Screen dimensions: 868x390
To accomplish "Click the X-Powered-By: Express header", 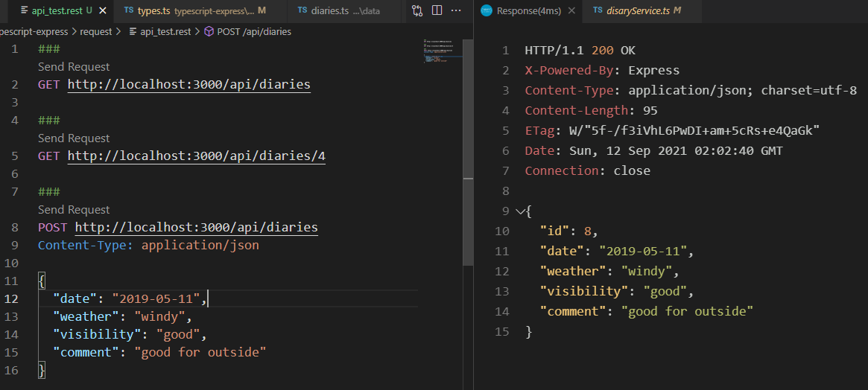I will [602, 71].
